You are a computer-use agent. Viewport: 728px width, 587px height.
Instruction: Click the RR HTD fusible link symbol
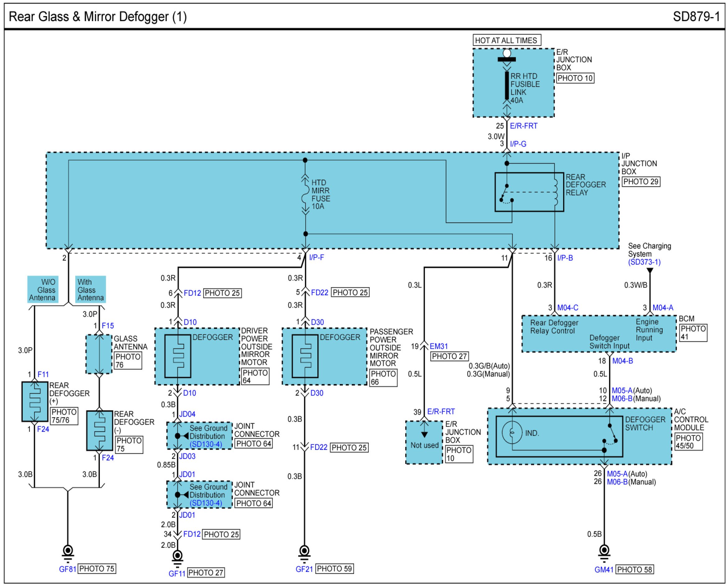click(507, 85)
